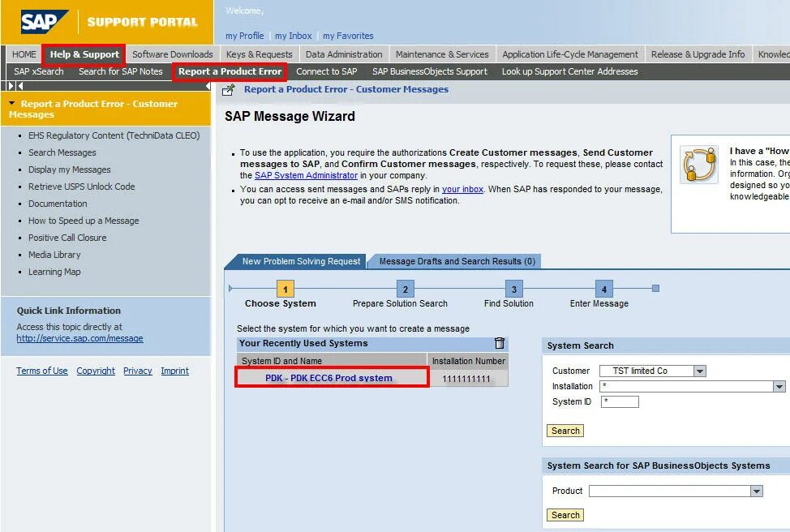This screenshot has height=532, width=790.
Task: Open the Keys & Requests menu
Action: tap(259, 54)
